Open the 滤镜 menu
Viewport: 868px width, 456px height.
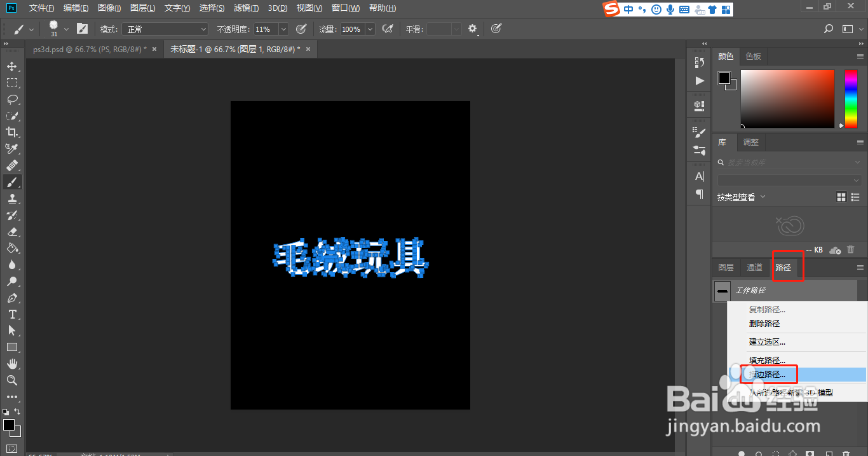[x=246, y=8]
